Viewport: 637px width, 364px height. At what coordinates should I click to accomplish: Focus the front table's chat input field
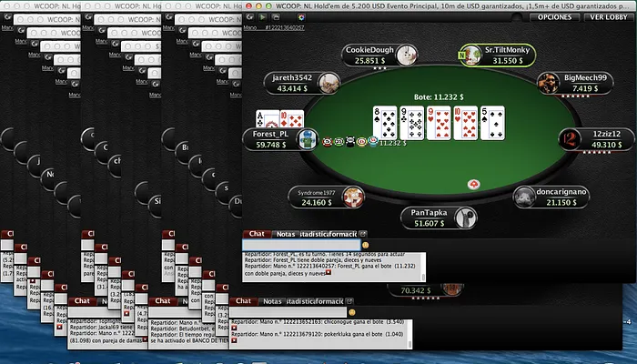coord(301,245)
